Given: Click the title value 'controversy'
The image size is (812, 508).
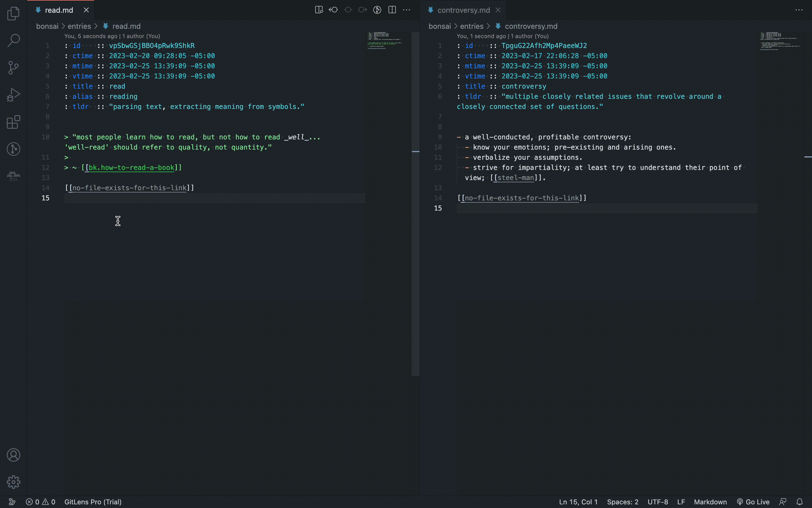Looking at the screenshot, I should point(524,86).
